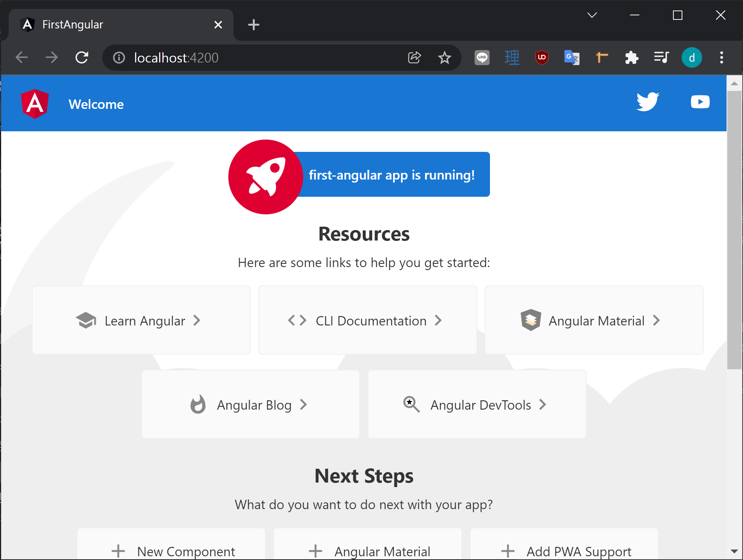Click the uBlock Origin extension icon
This screenshot has height=560, width=743.
click(x=542, y=58)
